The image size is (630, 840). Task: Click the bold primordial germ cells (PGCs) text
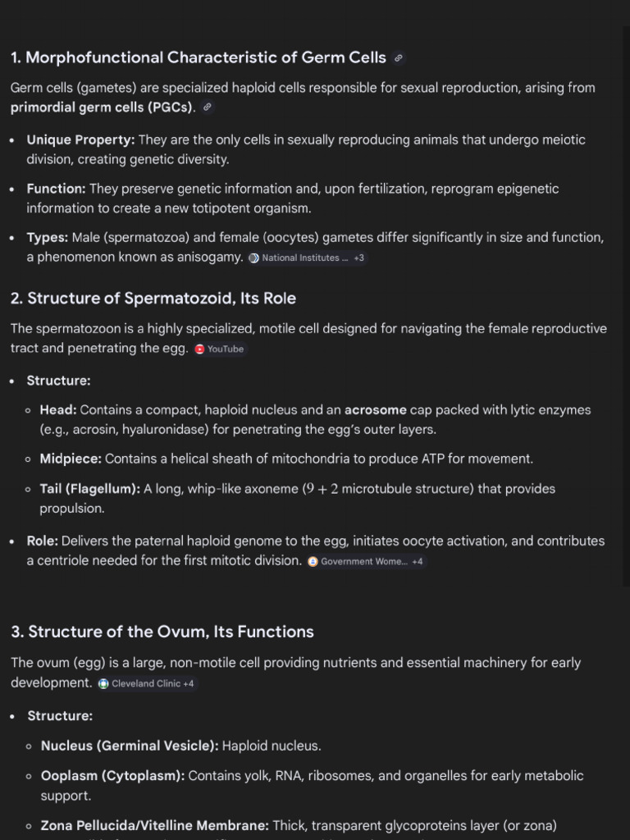coord(101,107)
